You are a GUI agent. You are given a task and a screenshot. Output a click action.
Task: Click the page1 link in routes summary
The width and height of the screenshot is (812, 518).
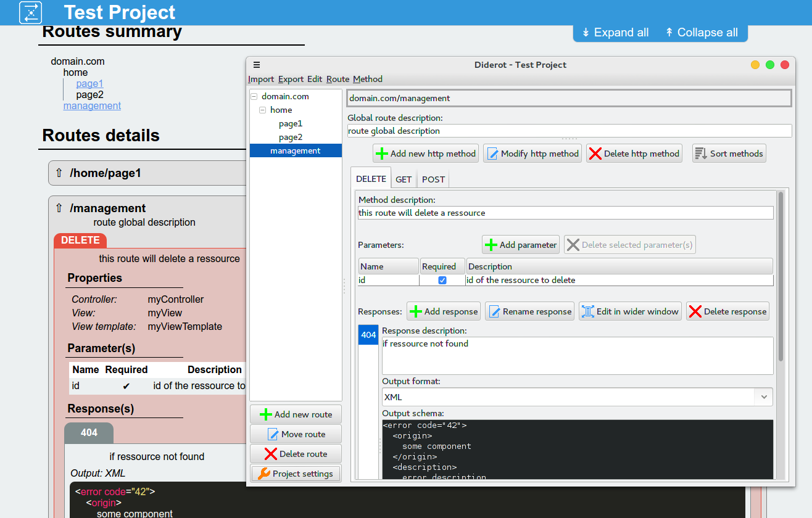coord(89,84)
